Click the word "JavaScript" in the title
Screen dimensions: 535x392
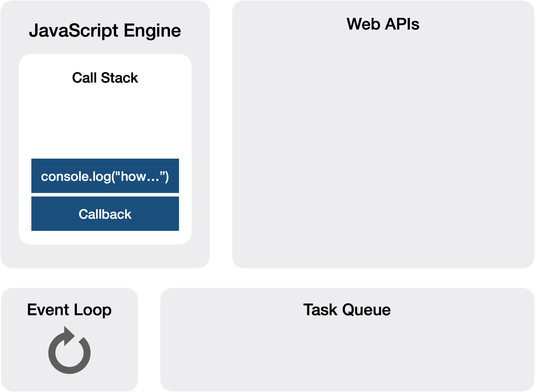[x=74, y=31]
